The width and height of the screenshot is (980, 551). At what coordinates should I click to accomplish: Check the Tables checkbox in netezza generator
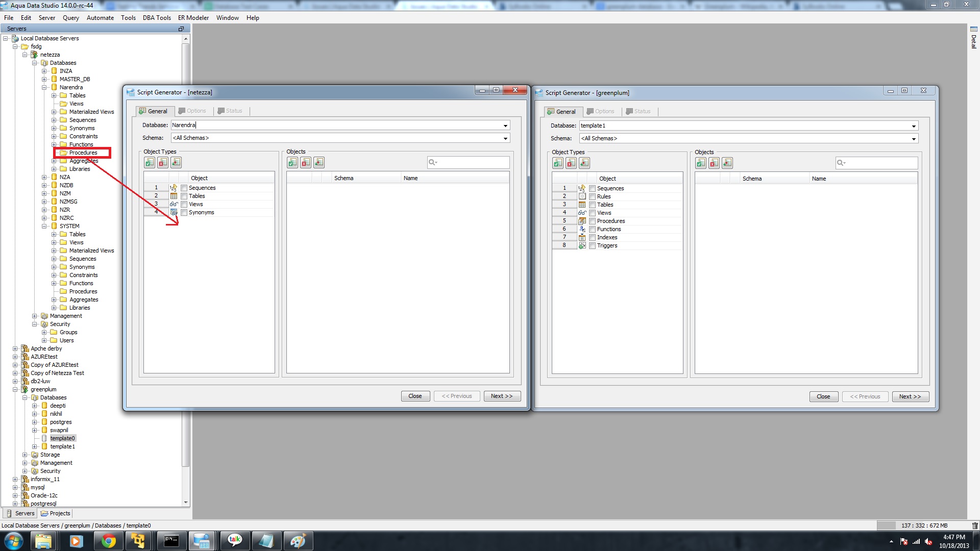[x=184, y=196]
